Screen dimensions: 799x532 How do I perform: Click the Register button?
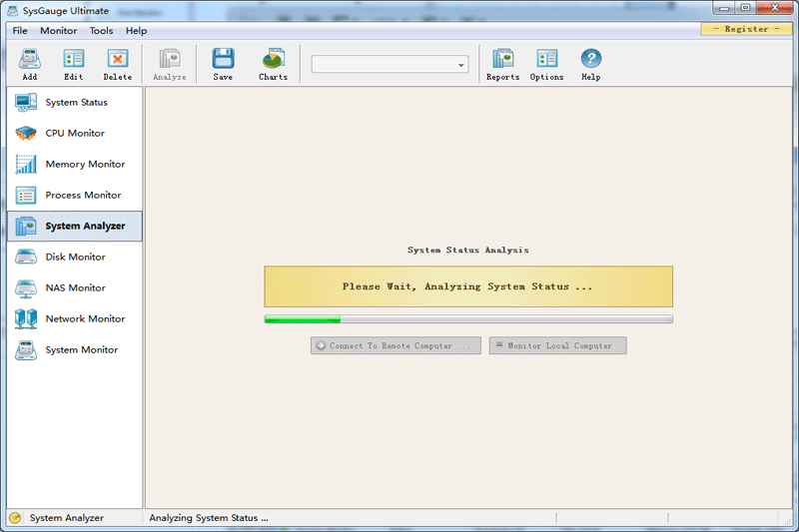tap(746, 29)
